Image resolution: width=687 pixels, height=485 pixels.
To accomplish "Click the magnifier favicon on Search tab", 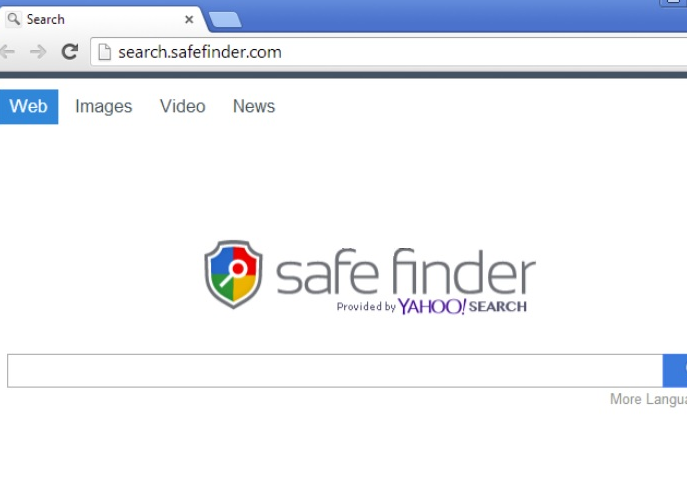I will (x=14, y=19).
